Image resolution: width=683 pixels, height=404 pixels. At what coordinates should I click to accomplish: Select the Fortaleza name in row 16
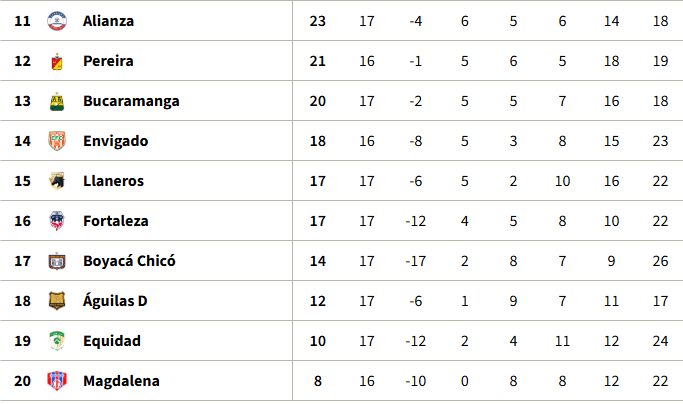click(116, 221)
